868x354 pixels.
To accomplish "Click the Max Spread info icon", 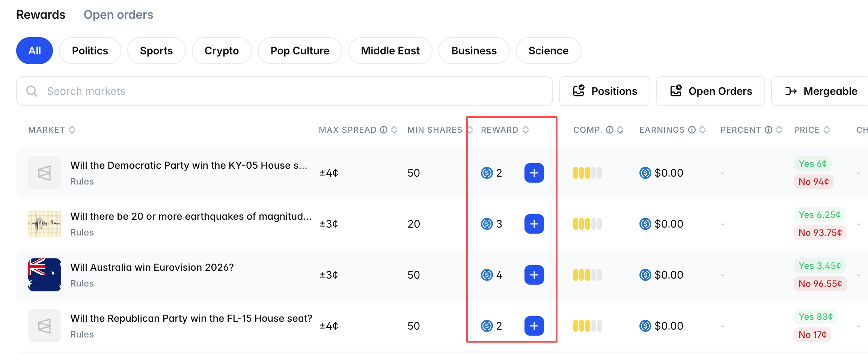I will tap(384, 130).
